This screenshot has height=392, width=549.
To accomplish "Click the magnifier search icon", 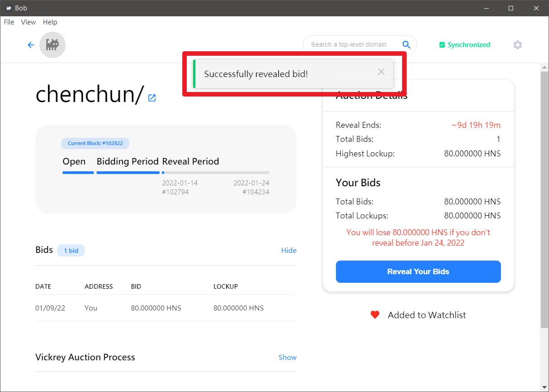I will coord(406,44).
